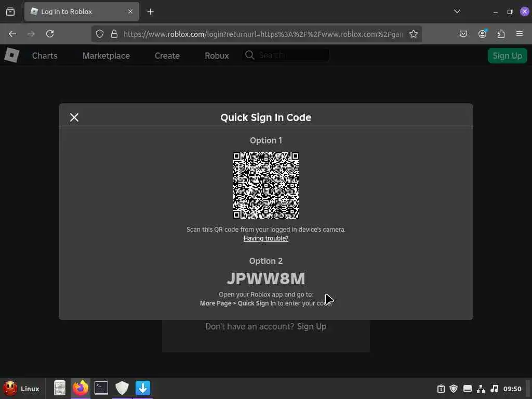Close the Quick Sign In Code dialog
Image resolution: width=532 pixels, height=399 pixels.
pos(74,117)
